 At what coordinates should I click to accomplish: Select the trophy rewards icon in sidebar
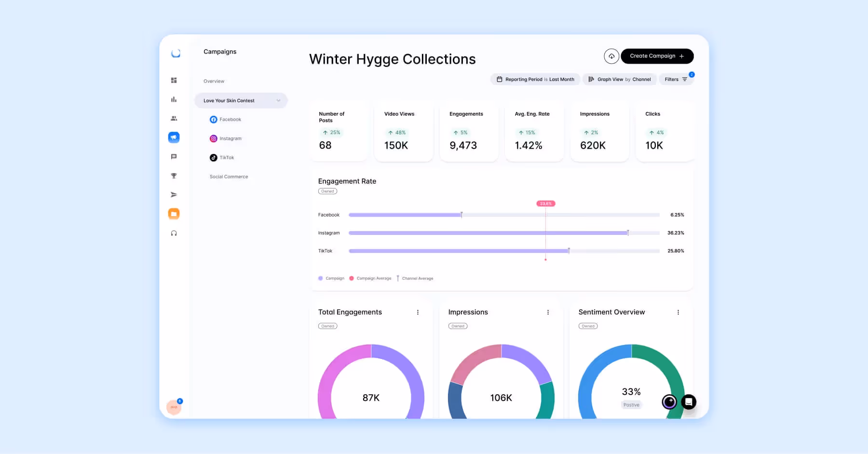point(174,175)
